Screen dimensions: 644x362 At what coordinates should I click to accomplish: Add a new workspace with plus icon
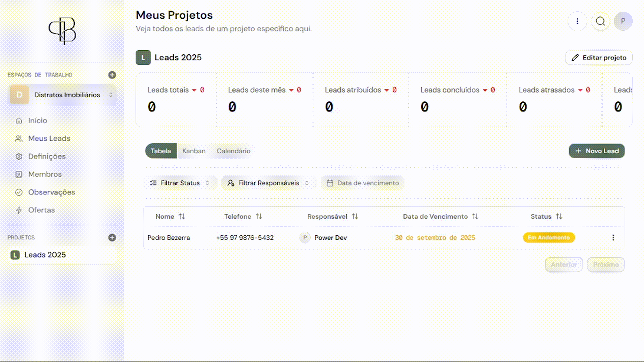(x=112, y=75)
